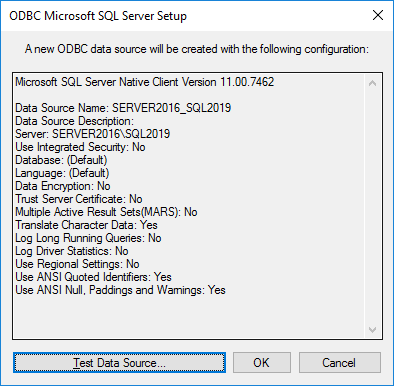Click the Use ANSI Quoted Identifiers: Yes line
Image resolution: width=394 pixels, height=386 pixels.
coord(93,277)
